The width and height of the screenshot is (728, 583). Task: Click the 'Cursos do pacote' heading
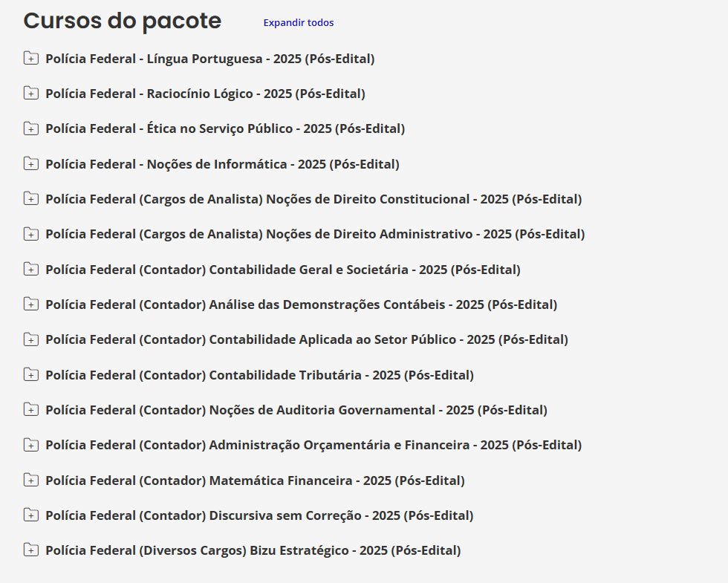(x=123, y=22)
